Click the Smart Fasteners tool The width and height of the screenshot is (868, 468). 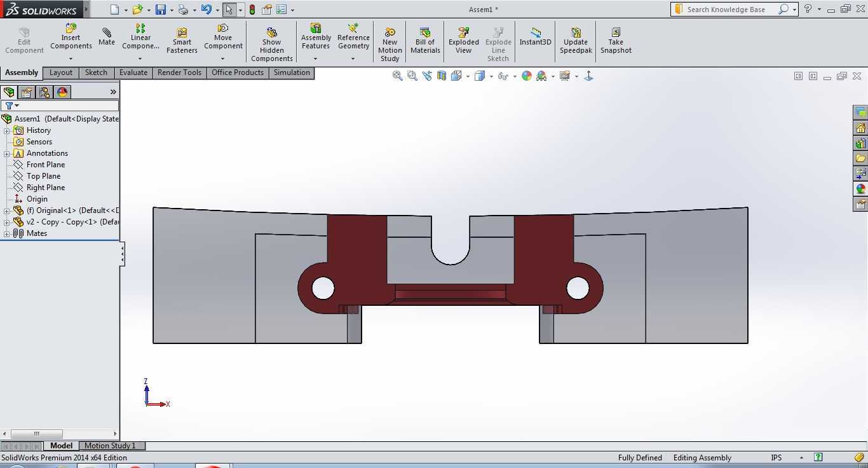pos(182,40)
